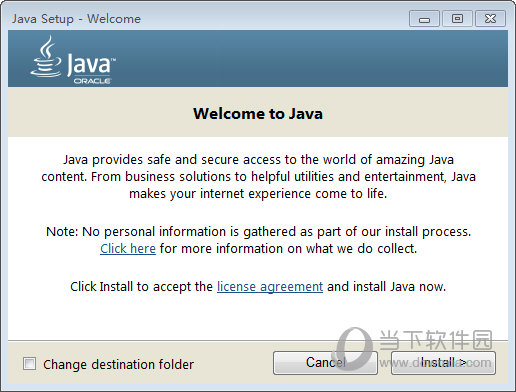
Task: Open the 'Click here' information link
Action: coord(128,249)
